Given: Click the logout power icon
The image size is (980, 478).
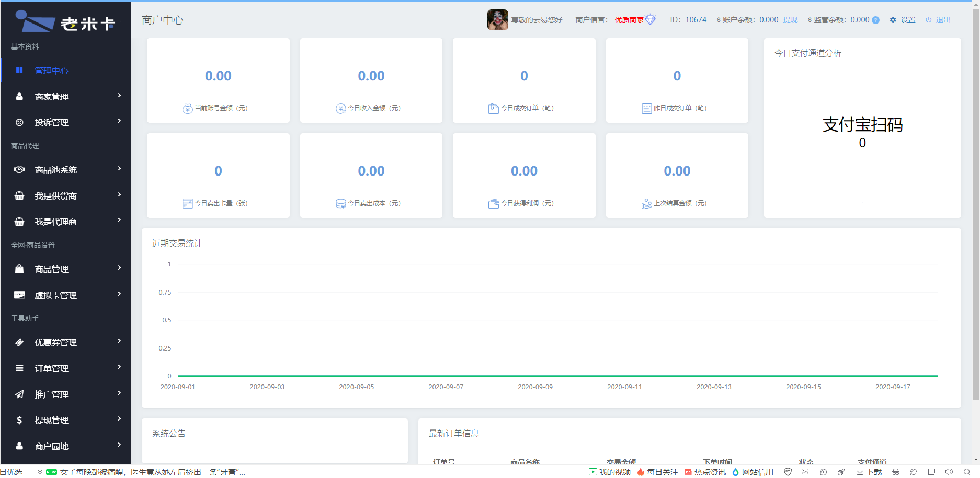Looking at the screenshot, I should click(928, 20).
